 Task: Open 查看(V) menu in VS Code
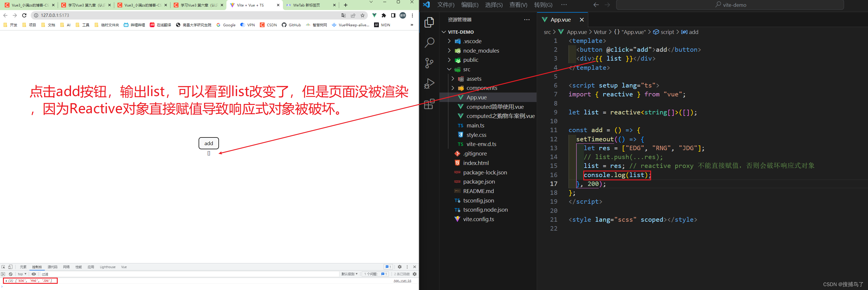[x=518, y=5]
